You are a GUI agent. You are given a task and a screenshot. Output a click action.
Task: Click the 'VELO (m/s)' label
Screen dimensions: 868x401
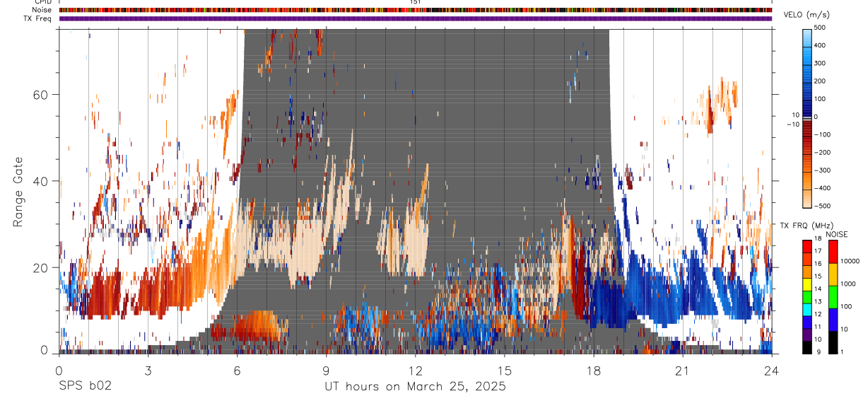coord(807,16)
